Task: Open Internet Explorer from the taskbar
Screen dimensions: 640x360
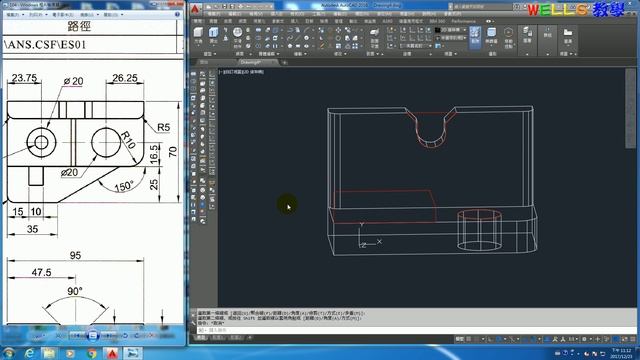Action: tap(29, 353)
